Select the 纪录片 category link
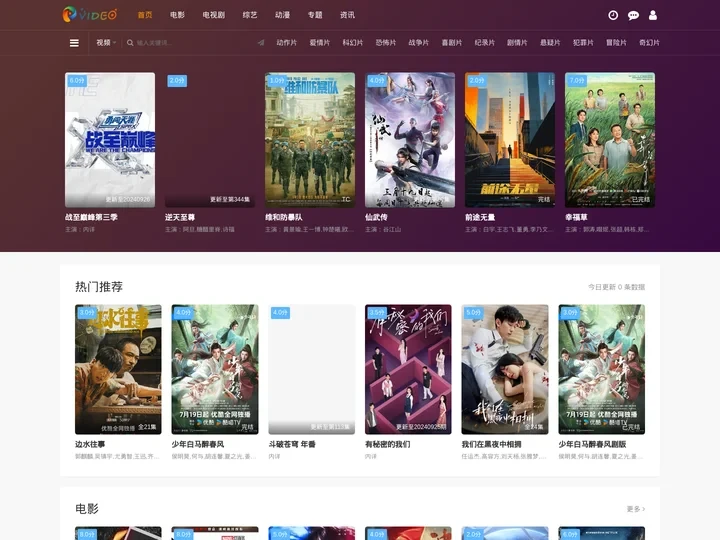The image size is (720, 540). click(x=484, y=43)
